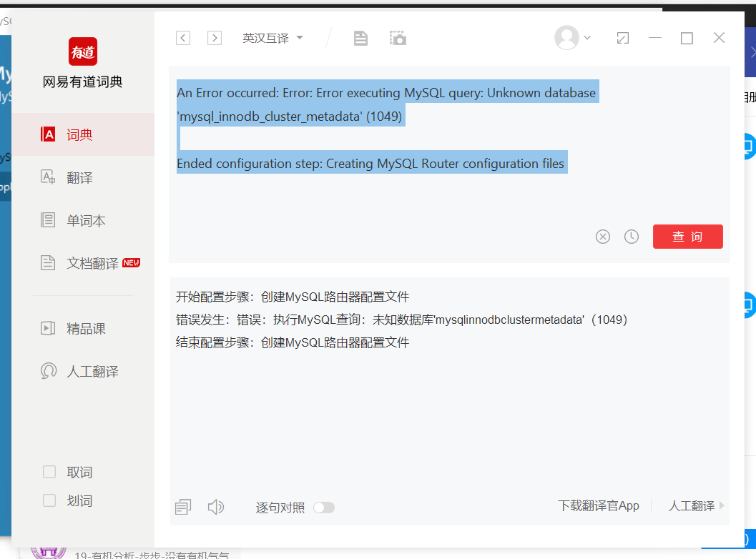Click the 网易有道词典 title text

pos(82,82)
